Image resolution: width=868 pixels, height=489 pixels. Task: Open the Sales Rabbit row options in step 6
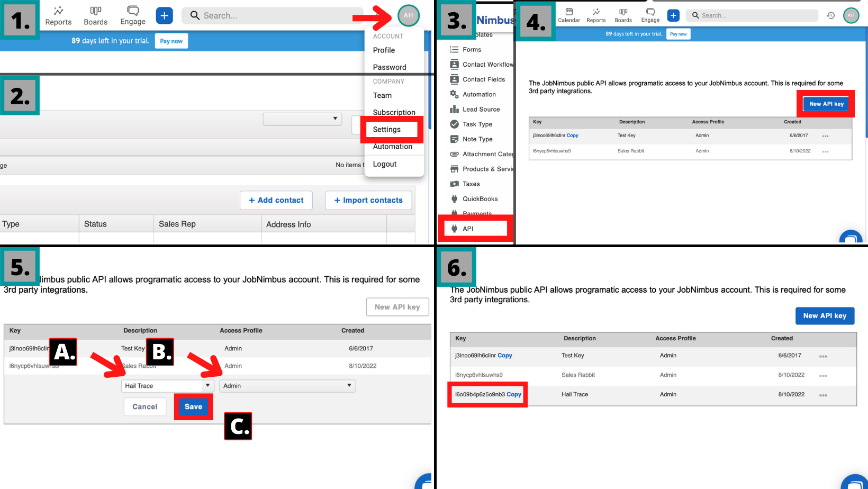pos(823,376)
